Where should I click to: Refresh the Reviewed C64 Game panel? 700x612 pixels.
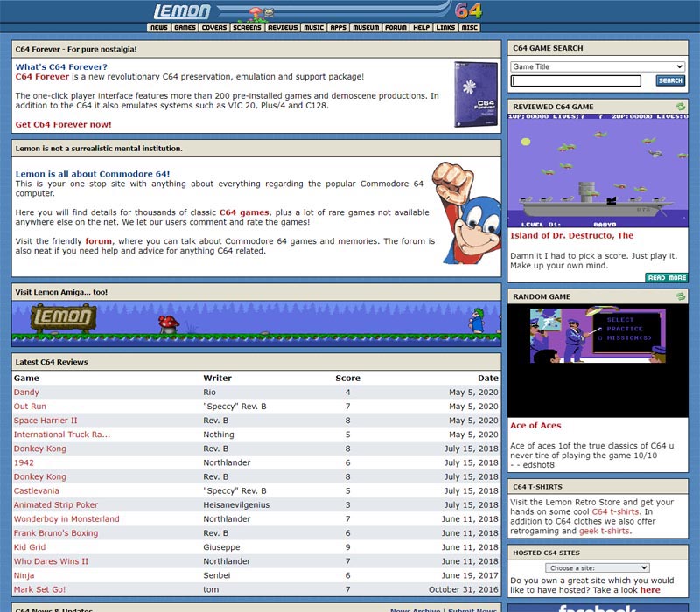click(x=681, y=106)
